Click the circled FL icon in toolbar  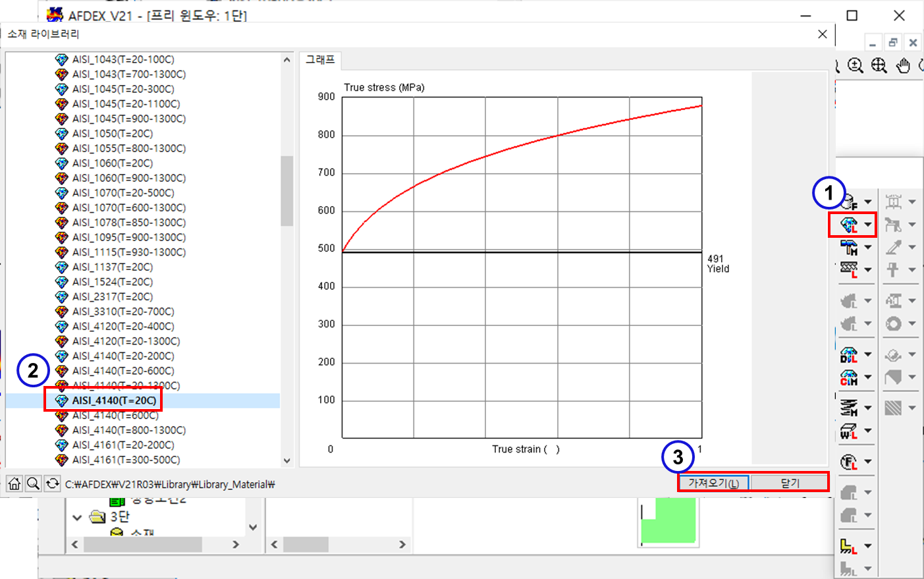pos(848,462)
